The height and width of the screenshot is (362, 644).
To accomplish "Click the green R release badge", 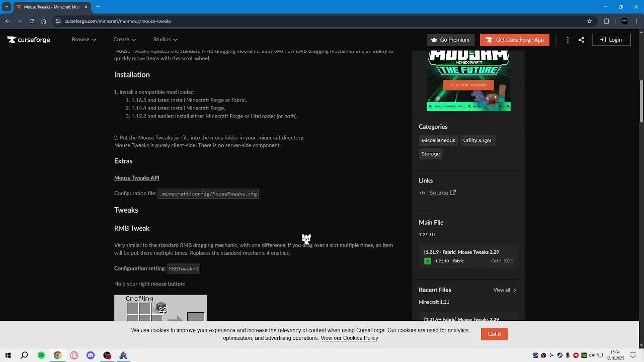I will click(428, 261).
